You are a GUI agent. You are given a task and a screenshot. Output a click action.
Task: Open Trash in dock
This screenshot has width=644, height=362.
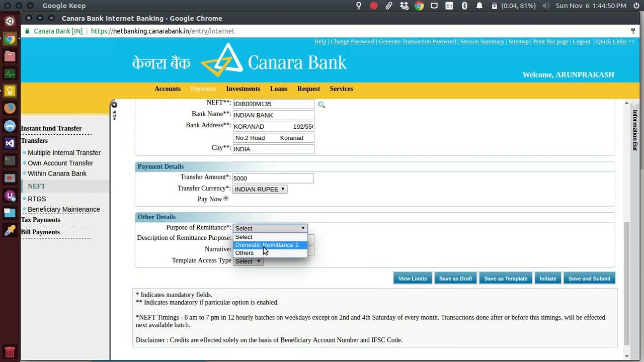tap(10, 351)
